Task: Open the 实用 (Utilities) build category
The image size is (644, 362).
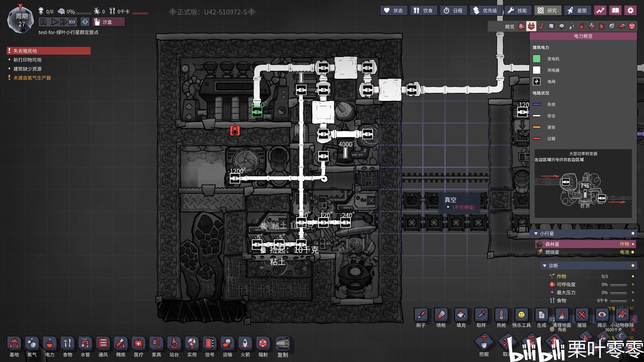Action: coord(192,347)
